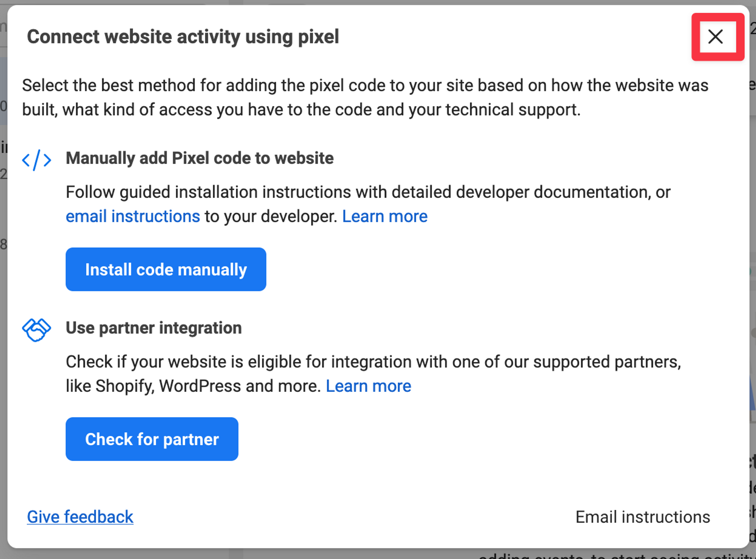Open the Give feedback link
Screen dimensions: 756x559
tap(80, 517)
